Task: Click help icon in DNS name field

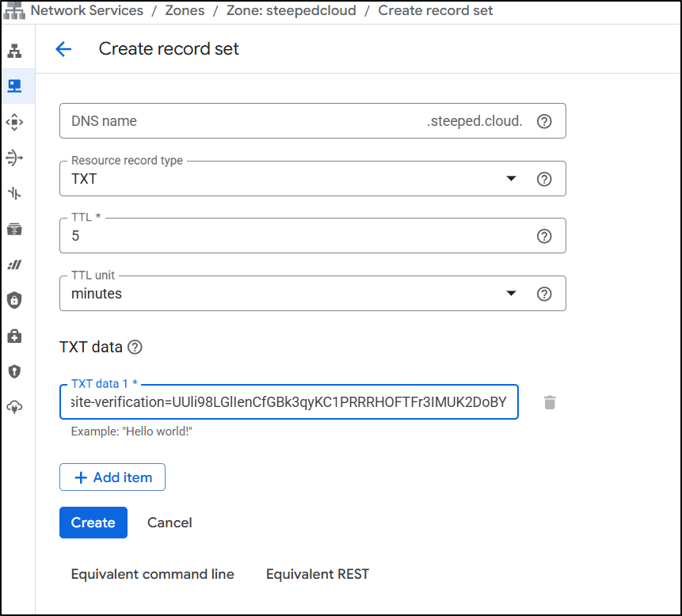Action: point(544,121)
